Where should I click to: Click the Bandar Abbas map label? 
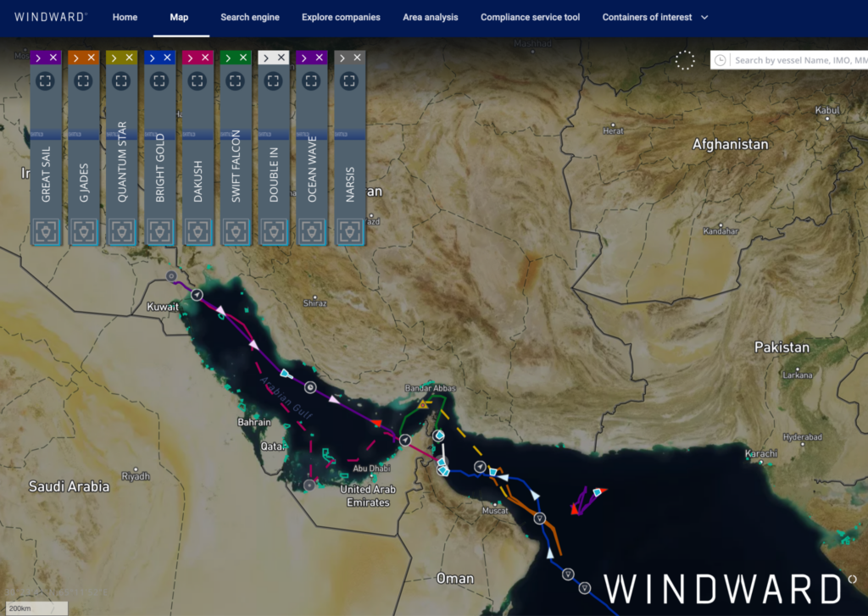(x=430, y=388)
